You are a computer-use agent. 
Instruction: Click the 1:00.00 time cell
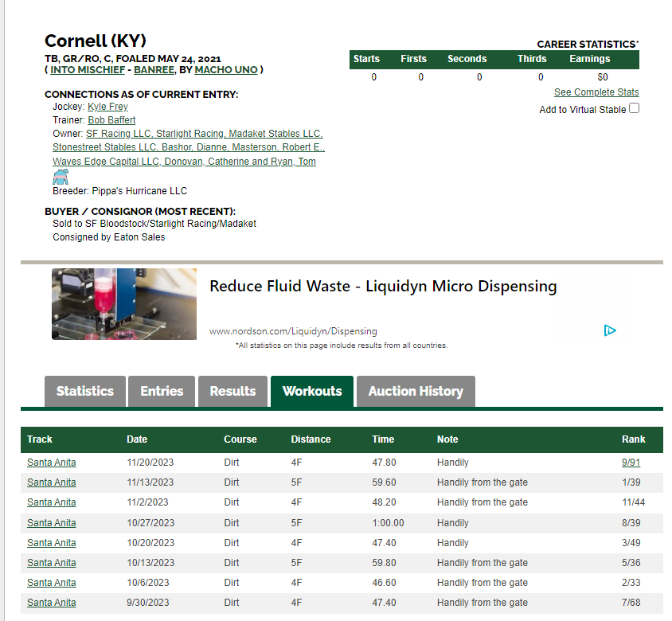[388, 523]
